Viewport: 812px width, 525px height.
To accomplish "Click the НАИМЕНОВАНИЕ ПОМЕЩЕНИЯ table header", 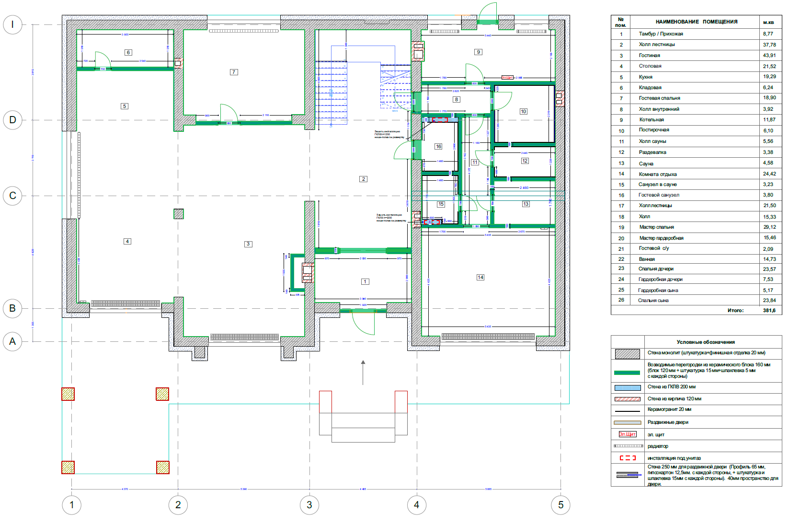I will 697,22.
